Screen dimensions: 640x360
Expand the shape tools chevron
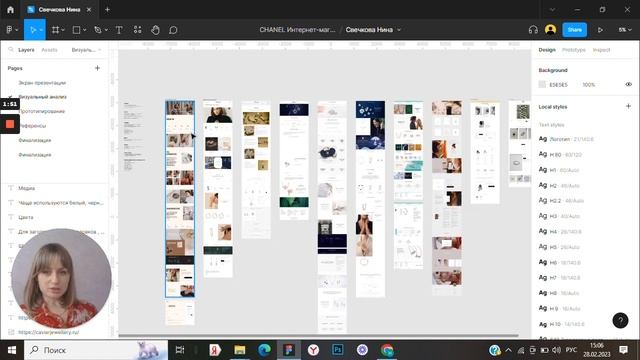[84, 30]
